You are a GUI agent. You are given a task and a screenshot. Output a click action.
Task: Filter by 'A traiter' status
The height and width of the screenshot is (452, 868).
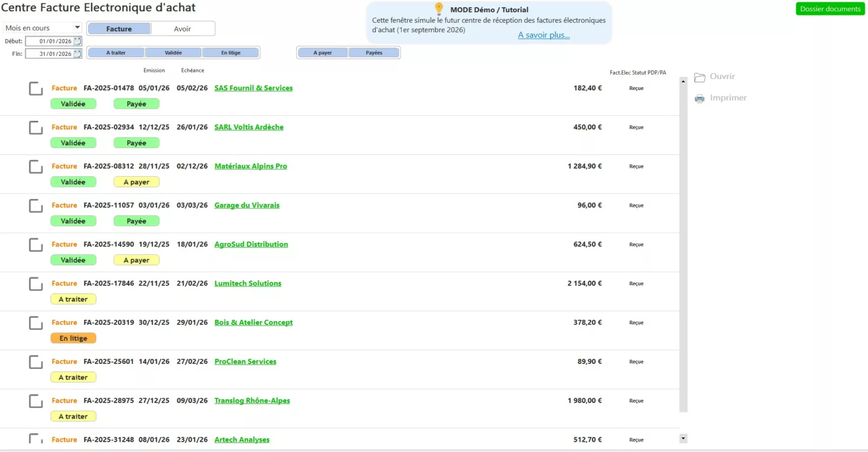(x=116, y=53)
